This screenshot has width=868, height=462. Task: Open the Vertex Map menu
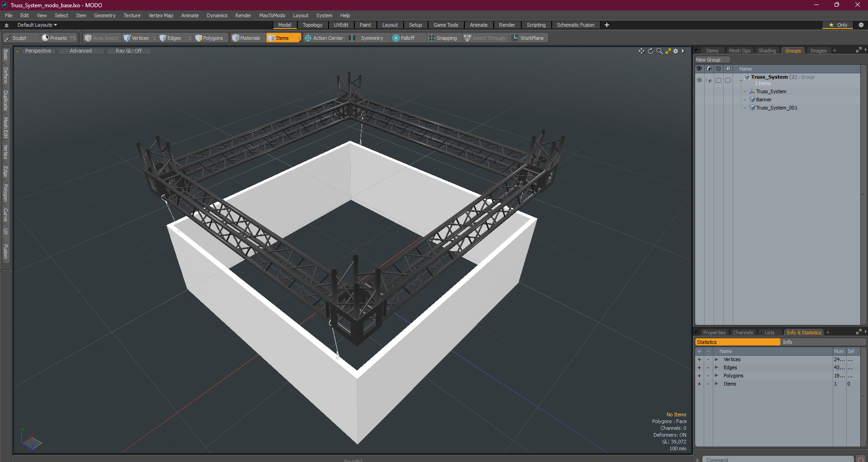click(x=161, y=15)
